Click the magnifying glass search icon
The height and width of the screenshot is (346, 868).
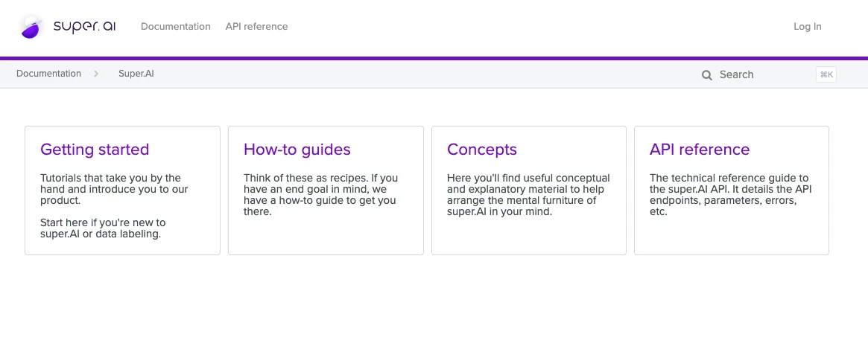[x=707, y=75]
